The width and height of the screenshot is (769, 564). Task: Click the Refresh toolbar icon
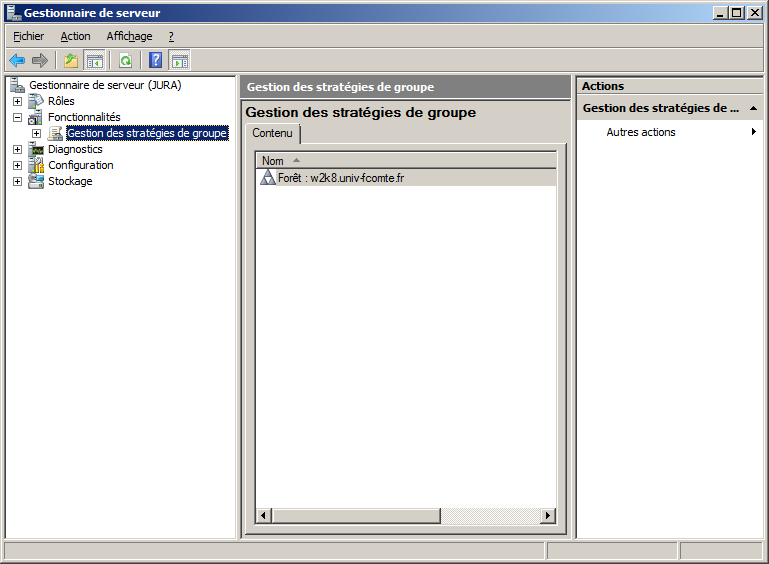125,61
